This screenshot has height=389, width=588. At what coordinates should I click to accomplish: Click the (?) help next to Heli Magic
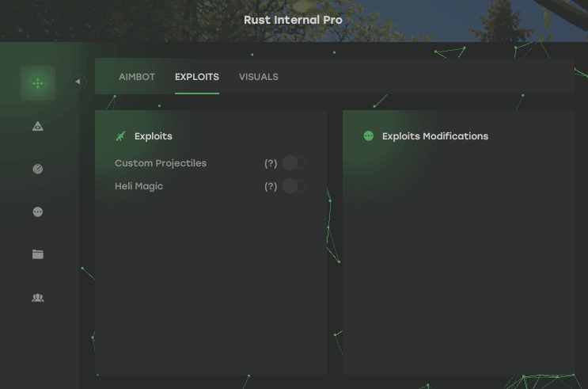tap(271, 186)
